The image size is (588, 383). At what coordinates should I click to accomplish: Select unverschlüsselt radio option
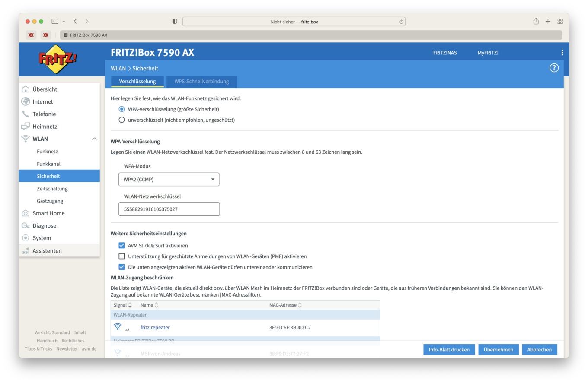coord(121,120)
